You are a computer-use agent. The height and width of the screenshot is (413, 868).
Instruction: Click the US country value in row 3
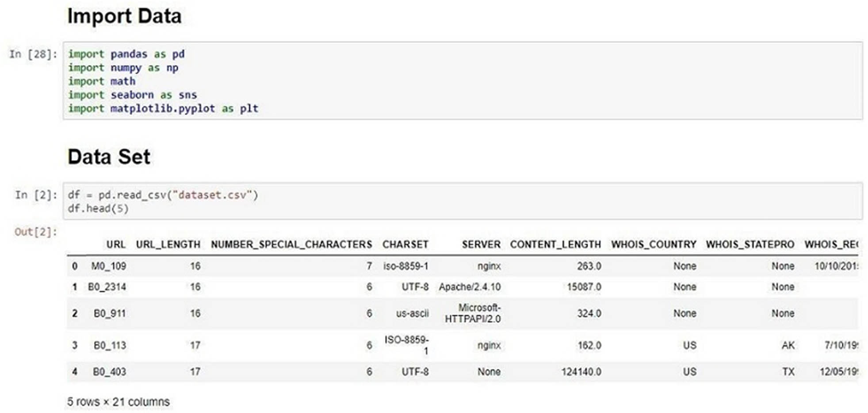pos(689,345)
